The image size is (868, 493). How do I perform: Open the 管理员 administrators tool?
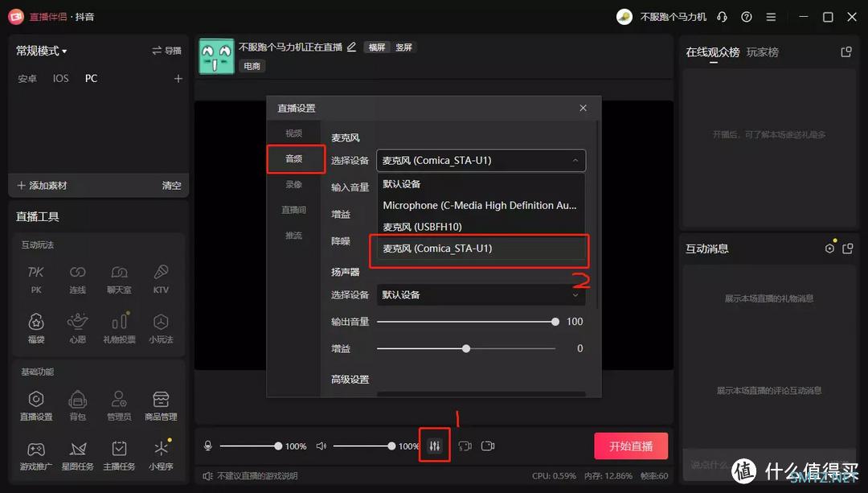[119, 405]
